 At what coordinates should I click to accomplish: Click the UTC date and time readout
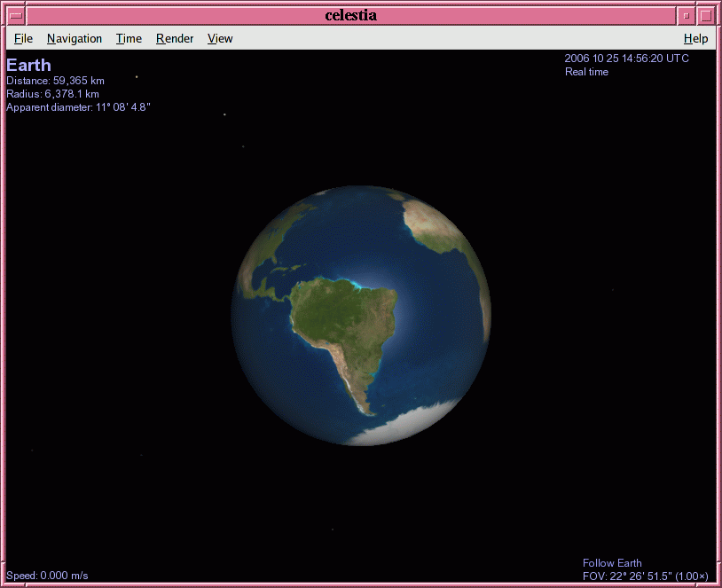click(x=626, y=59)
